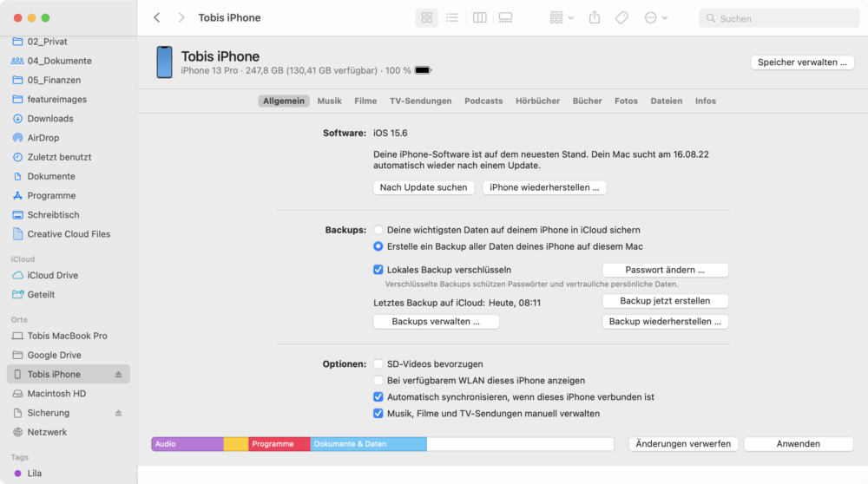
Task: Switch to list view
Action: tap(452, 17)
